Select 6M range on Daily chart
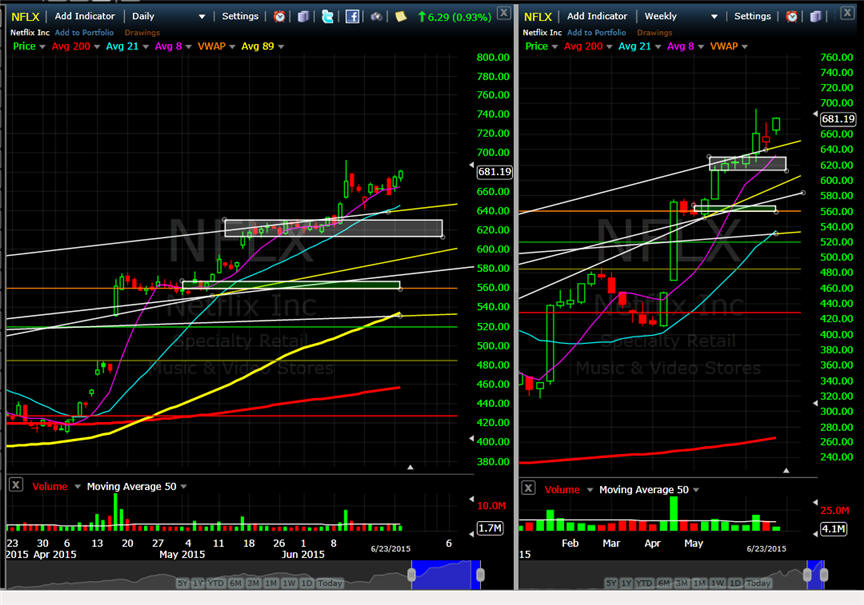864x605 pixels. click(235, 583)
